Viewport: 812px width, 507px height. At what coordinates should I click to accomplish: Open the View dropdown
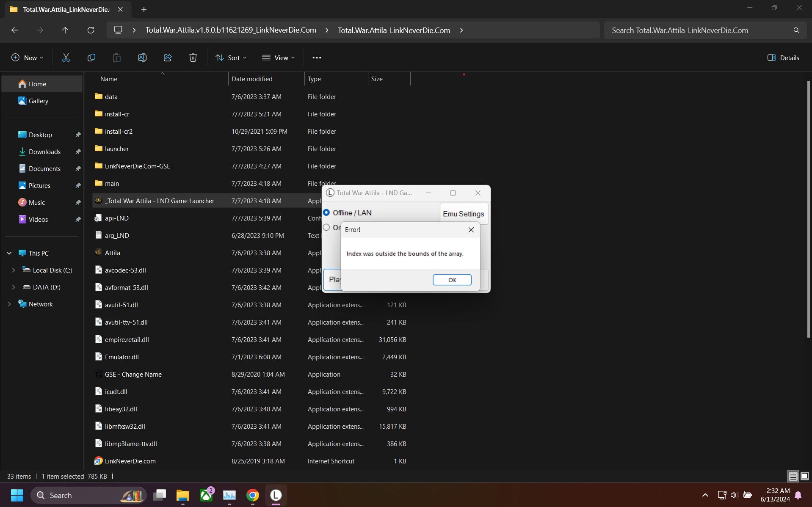click(x=278, y=58)
